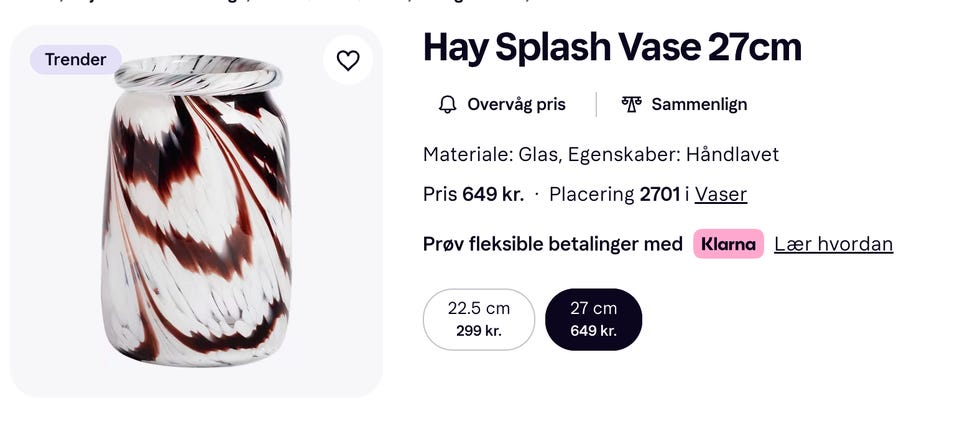Image resolution: width=960 pixels, height=434 pixels.
Task: Click the Pris 649 kr. text
Action: click(x=473, y=194)
